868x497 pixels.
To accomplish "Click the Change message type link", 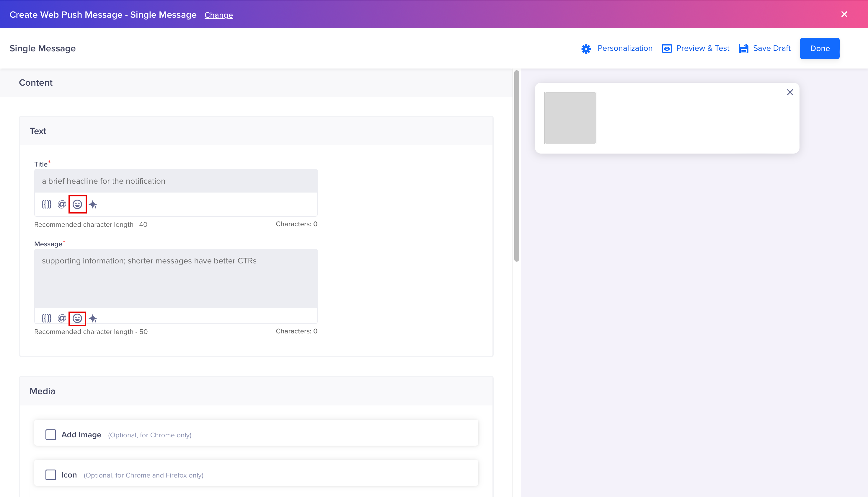I will pyautogui.click(x=219, y=15).
